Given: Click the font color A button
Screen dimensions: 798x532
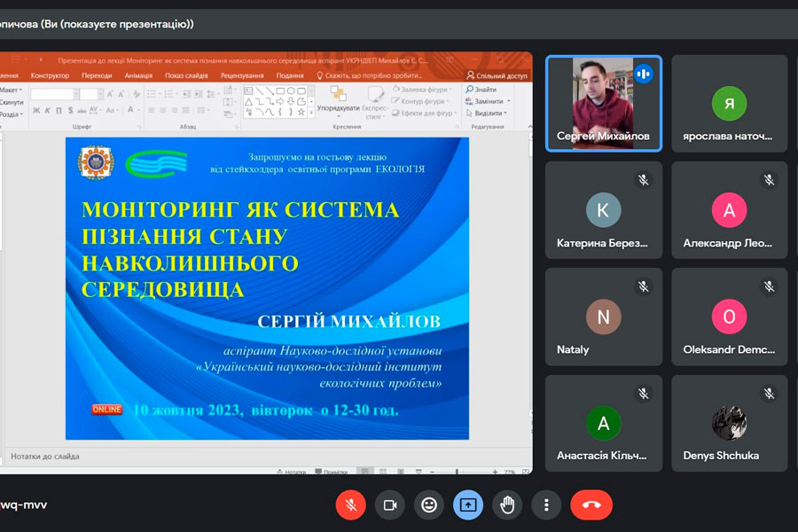Looking at the screenshot, I should 131,110.
